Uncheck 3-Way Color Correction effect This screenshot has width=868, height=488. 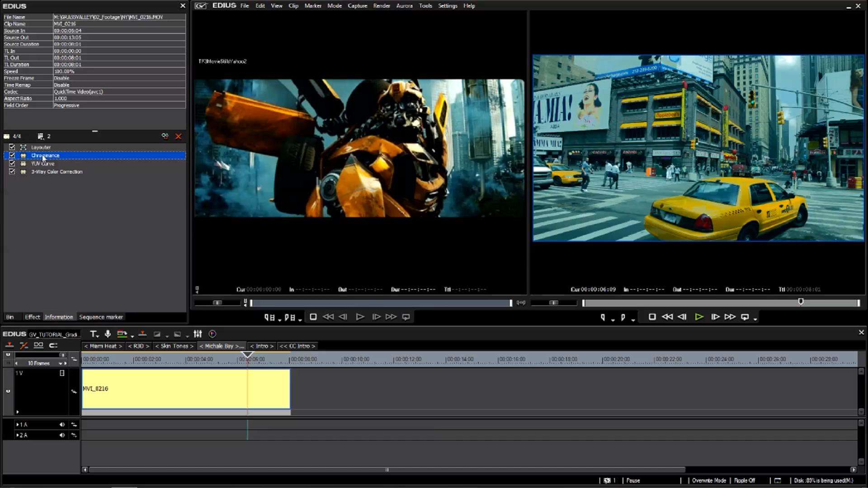[12, 172]
